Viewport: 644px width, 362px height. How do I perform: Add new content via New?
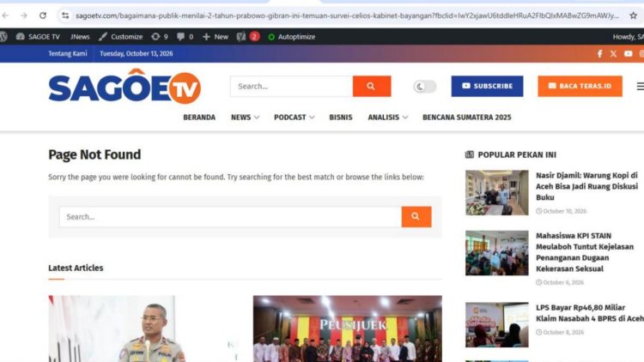pos(216,37)
